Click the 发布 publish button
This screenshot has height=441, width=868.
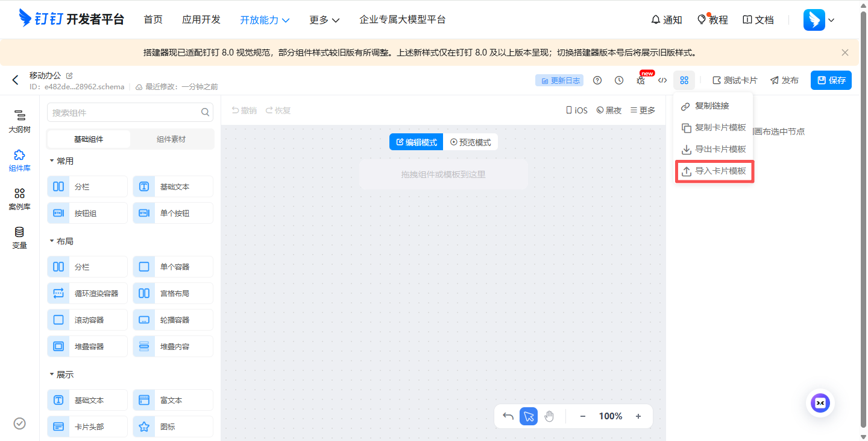tap(784, 80)
